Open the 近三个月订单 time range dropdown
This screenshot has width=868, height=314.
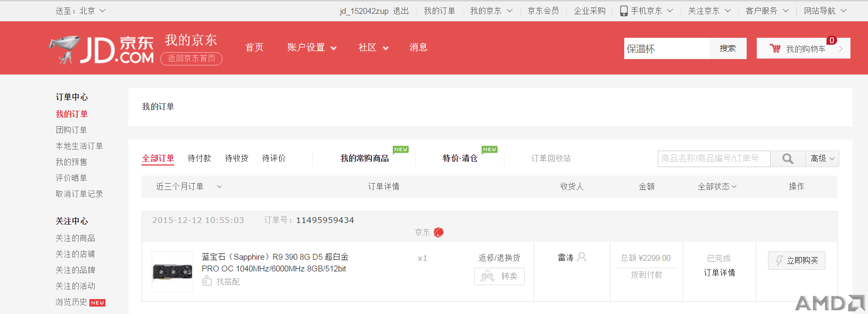[x=189, y=186]
